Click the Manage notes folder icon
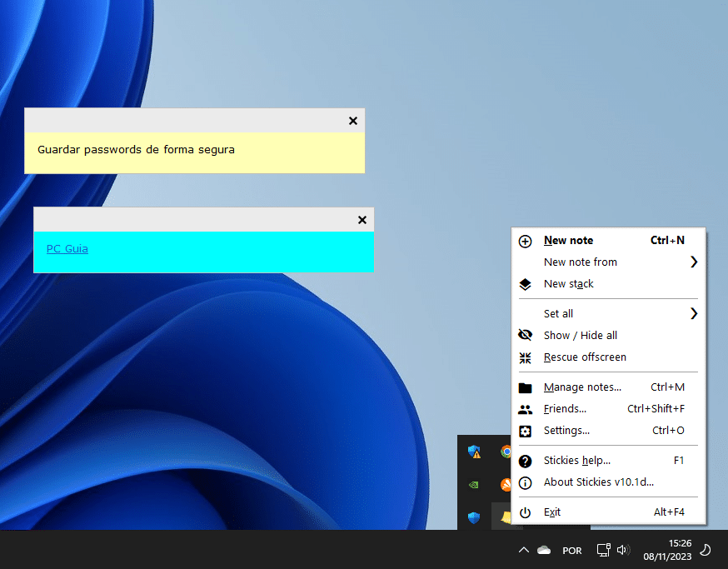Viewport: 728px width, 569px height. (525, 387)
